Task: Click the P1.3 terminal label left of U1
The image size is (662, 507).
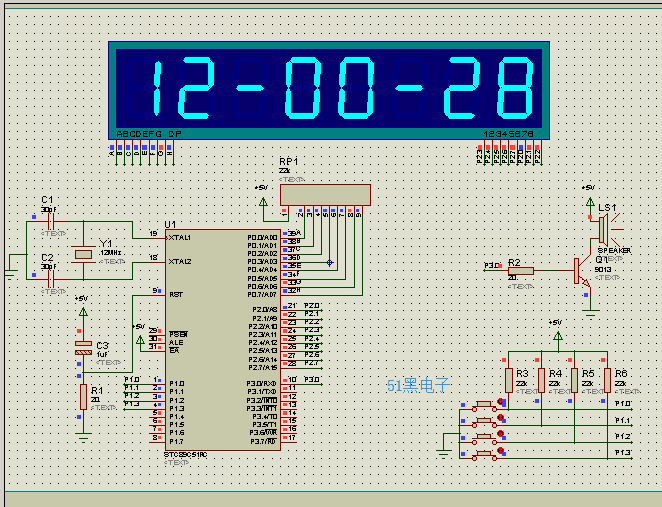Action: pyautogui.click(x=132, y=404)
